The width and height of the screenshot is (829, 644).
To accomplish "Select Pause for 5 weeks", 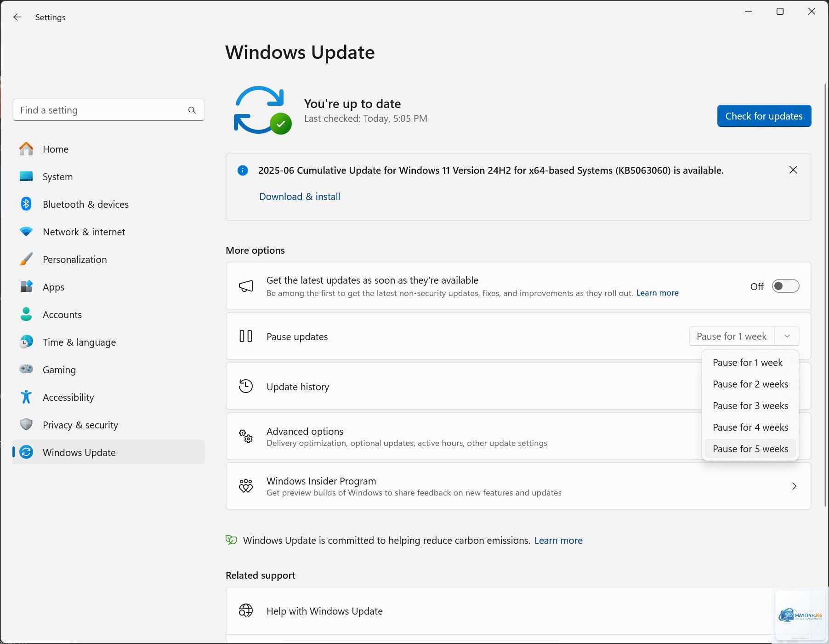I will (750, 449).
